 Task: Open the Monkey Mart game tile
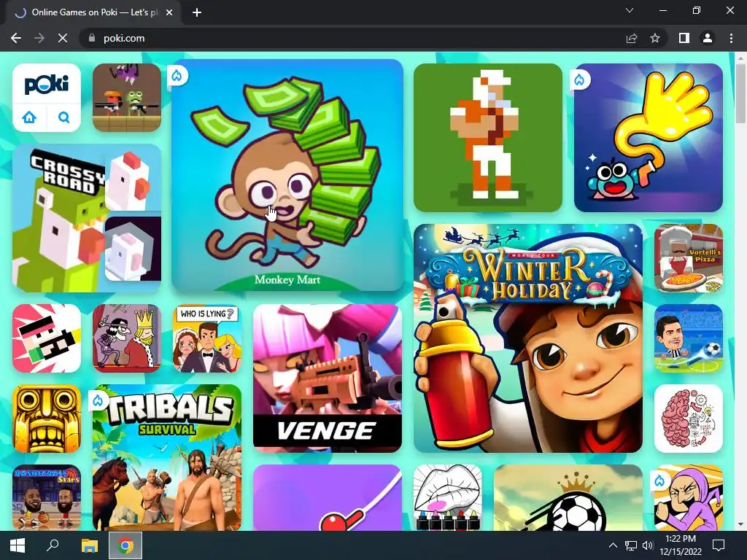pyautogui.click(x=287, y=175)
